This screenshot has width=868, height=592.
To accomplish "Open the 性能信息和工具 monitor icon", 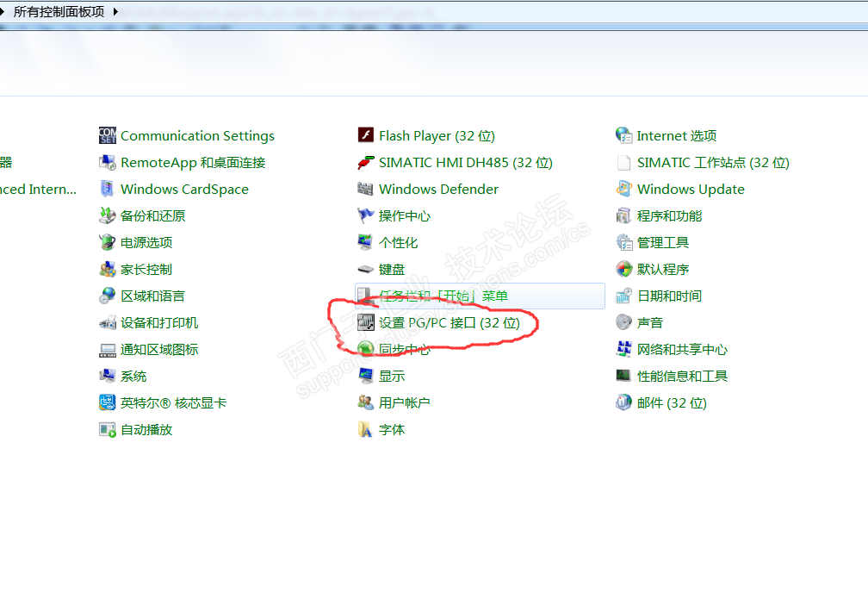I will 623,376.
